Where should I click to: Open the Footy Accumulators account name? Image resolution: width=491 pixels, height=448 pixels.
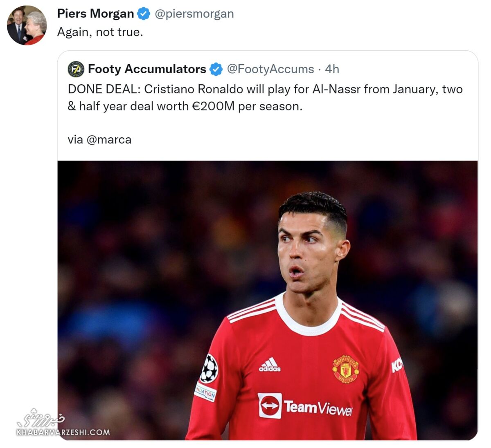tap(147, 69)
